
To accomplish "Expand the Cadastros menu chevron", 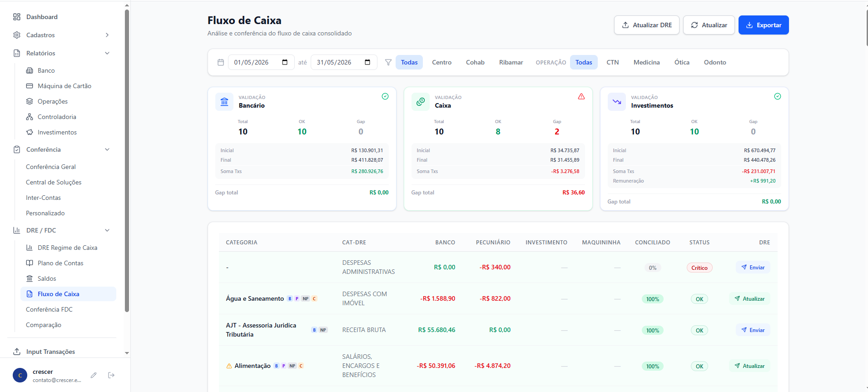I will [107, 35].
